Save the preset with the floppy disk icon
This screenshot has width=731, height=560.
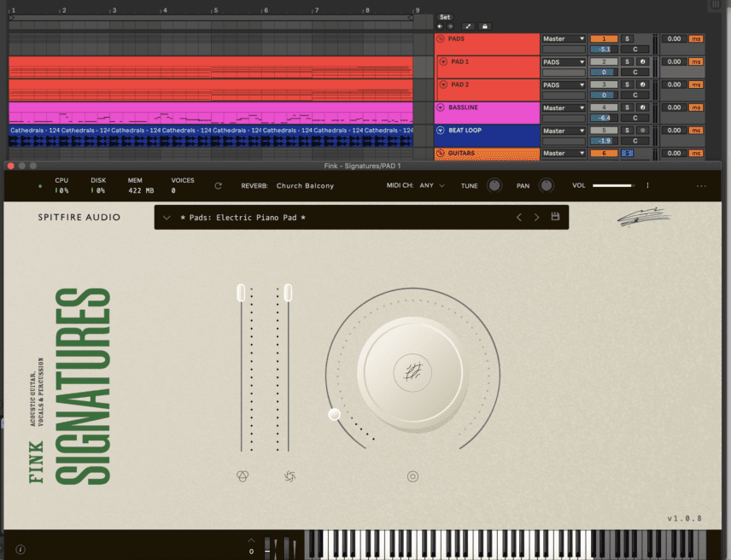[555, 216]
